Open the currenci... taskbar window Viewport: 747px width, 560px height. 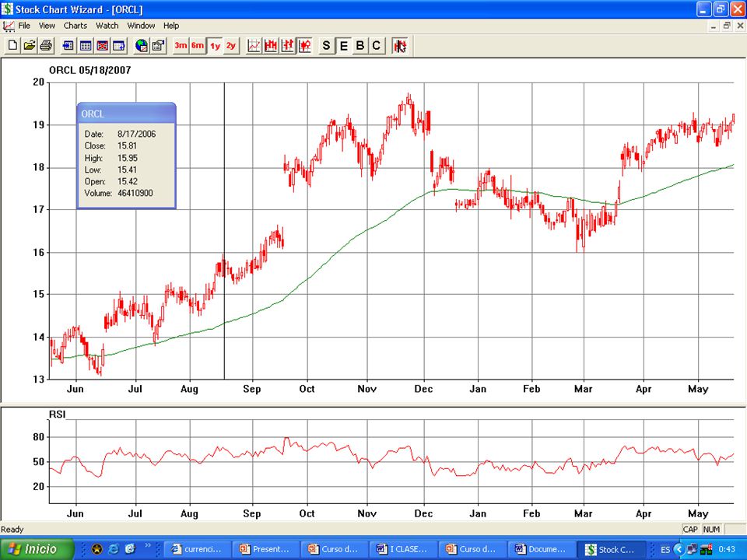pos(197,549)
